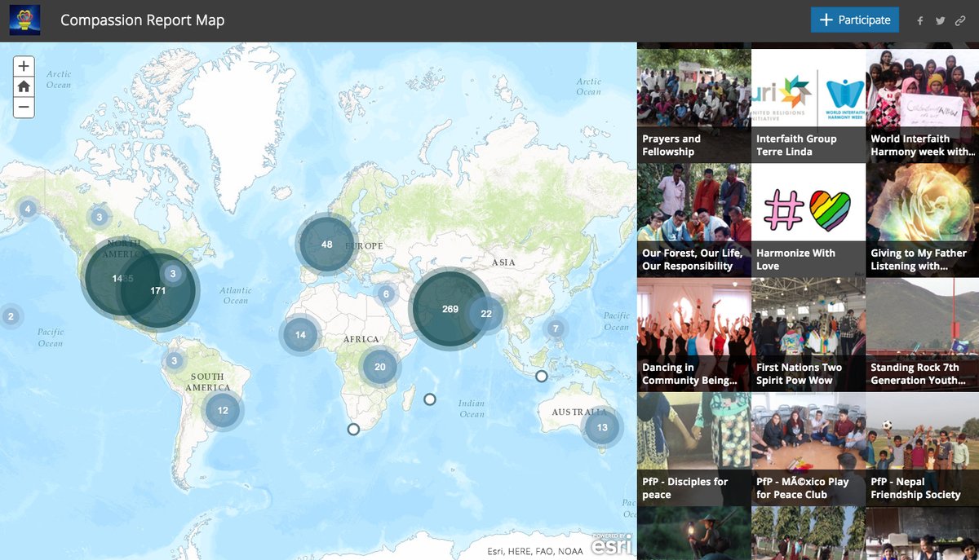Click the single marker near Indonesia
Screen dimensions: 979x560
542,376
